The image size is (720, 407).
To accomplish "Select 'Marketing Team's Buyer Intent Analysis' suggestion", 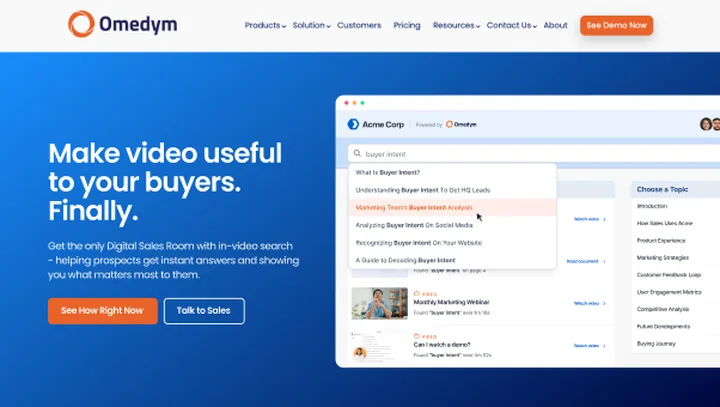I will [452, 208].
